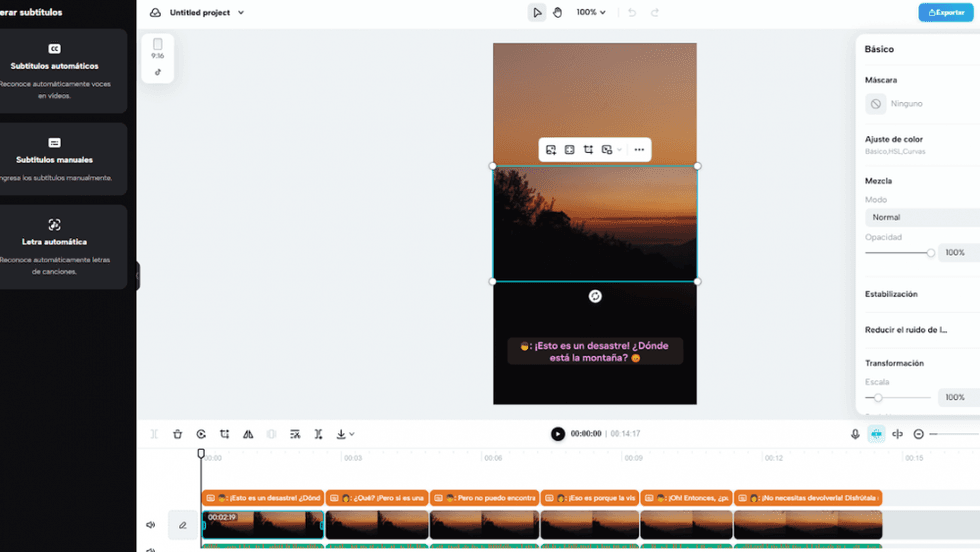Click cloud save icon beside project name
Viewport: 980px width, 552px height.
(x=155, y=13)
